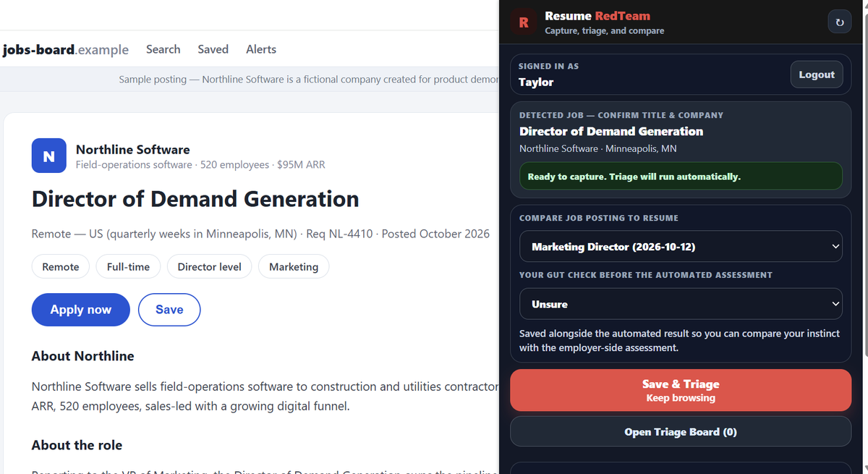Click the signed-in user name Taylor
The width and height of the screenshot is (868, 474).
536,82
